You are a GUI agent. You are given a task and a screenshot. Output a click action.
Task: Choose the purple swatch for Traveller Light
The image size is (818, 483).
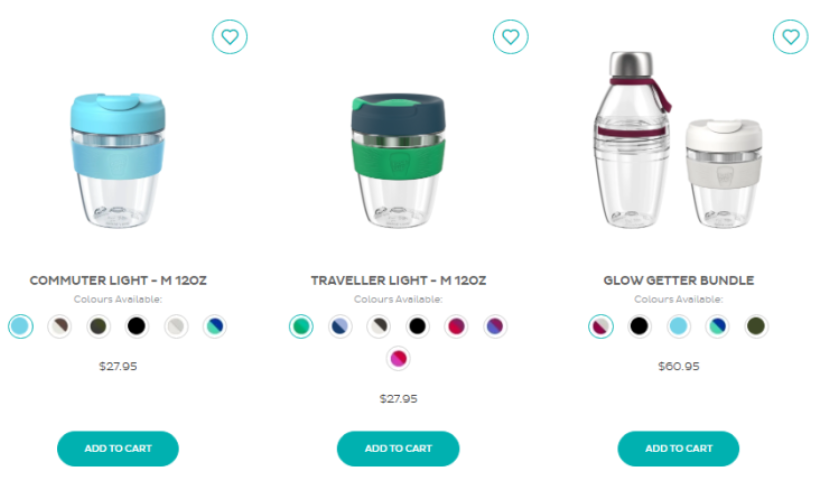(495, 327)
